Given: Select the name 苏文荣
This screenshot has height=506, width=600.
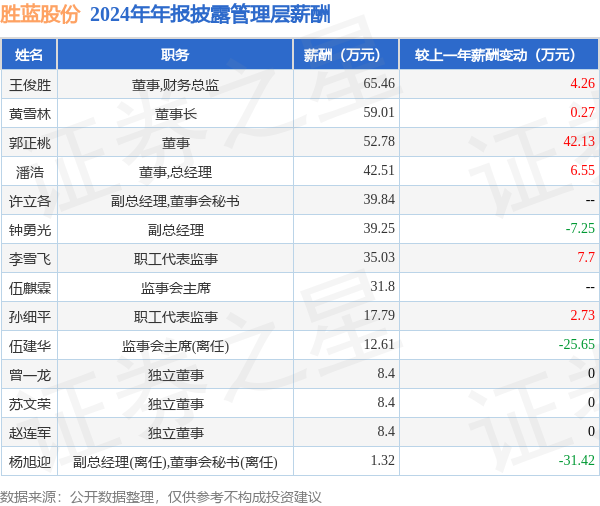Looking at the screenshot, I should pos(30,404).
